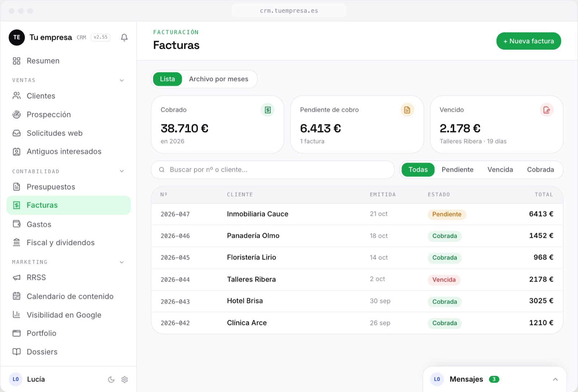Viewport: 578px width, 392px height.
Task: Click the Gastos wallet icon
Action: (x=17, y=224)
